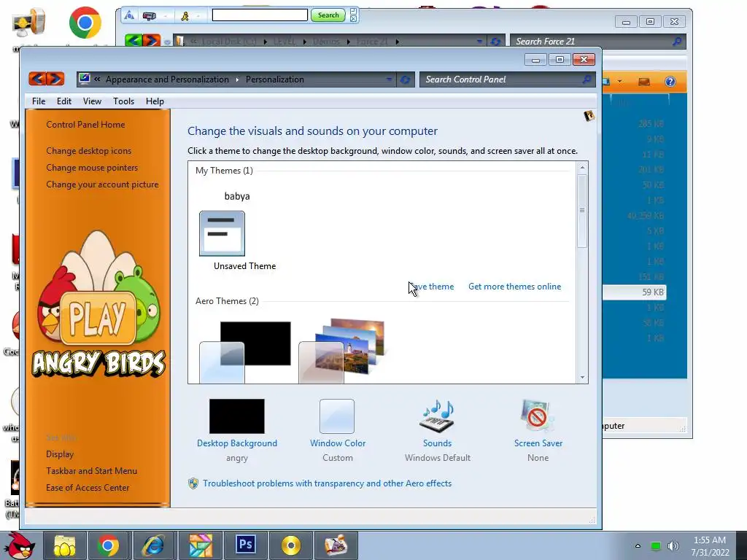Refresh the Force 21 explorer window

495,42
